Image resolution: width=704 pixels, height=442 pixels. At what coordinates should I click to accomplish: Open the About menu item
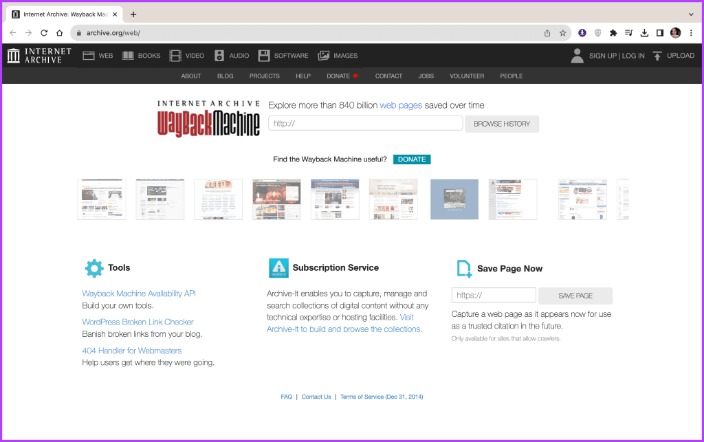[191, 76]
